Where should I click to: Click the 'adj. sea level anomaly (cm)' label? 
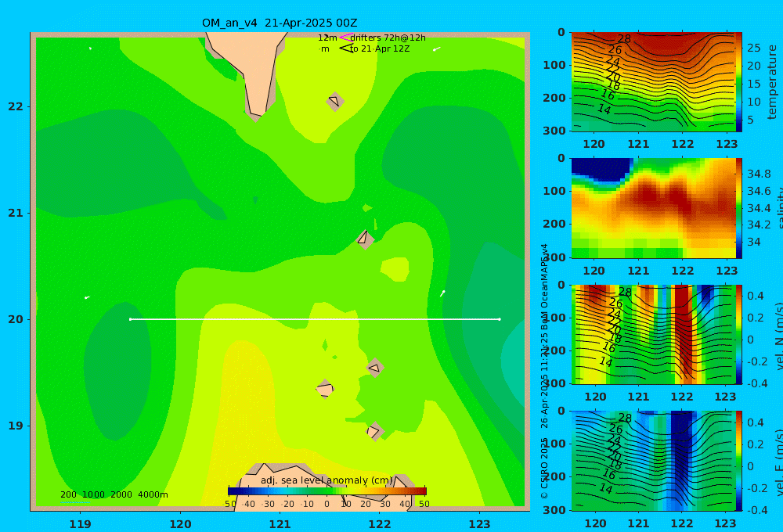(x=327, y=480)
